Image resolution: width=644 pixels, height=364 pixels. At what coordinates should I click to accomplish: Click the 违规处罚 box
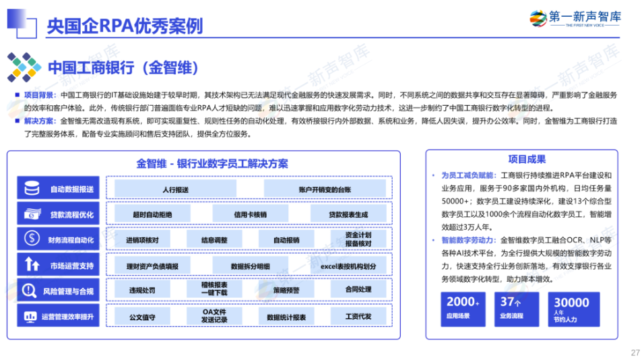142,290
